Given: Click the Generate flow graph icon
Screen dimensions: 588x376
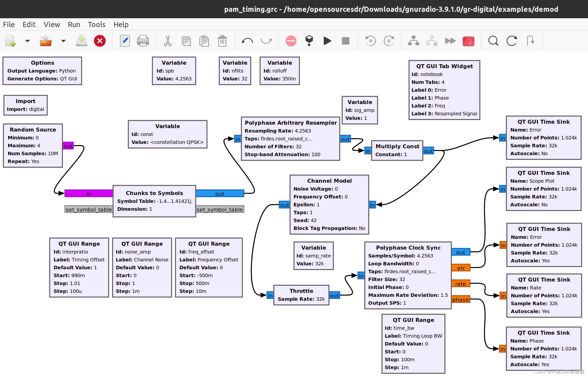Looking at the screenshot, I should pos(309,41).
